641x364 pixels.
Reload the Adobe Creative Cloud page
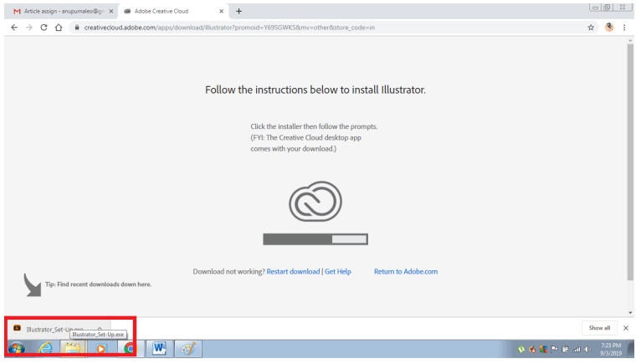coord(44,27)
